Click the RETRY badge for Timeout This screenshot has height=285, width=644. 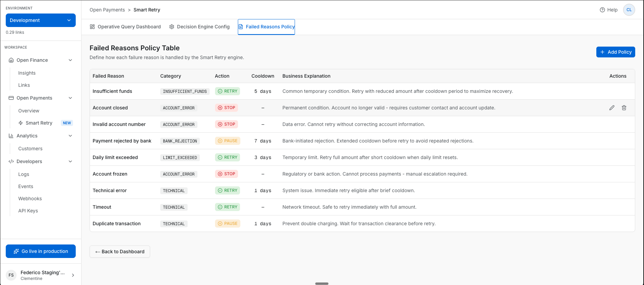click(x=228, y=207)
